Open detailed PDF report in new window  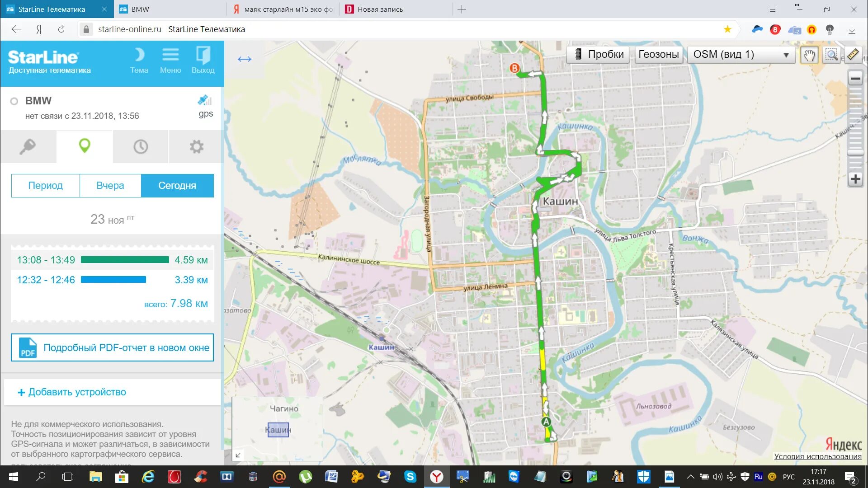[x=112, y=347]
